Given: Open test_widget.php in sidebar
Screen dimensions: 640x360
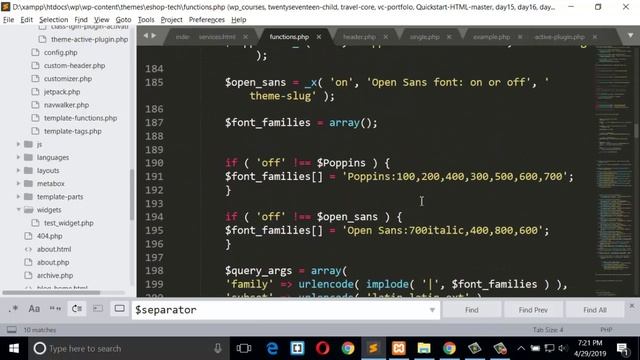Looking at the screenshot, I should tap(69, 223).
